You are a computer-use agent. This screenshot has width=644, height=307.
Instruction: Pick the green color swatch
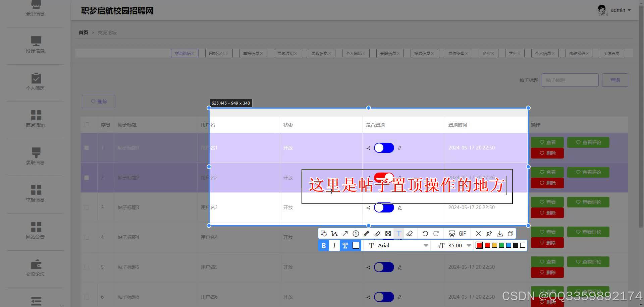click(501, 245)
